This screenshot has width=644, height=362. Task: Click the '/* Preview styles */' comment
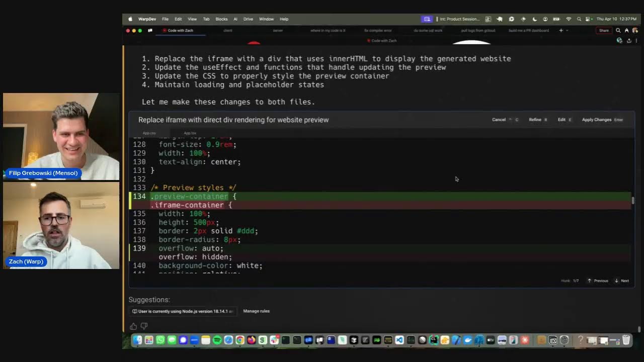[193, 188]
